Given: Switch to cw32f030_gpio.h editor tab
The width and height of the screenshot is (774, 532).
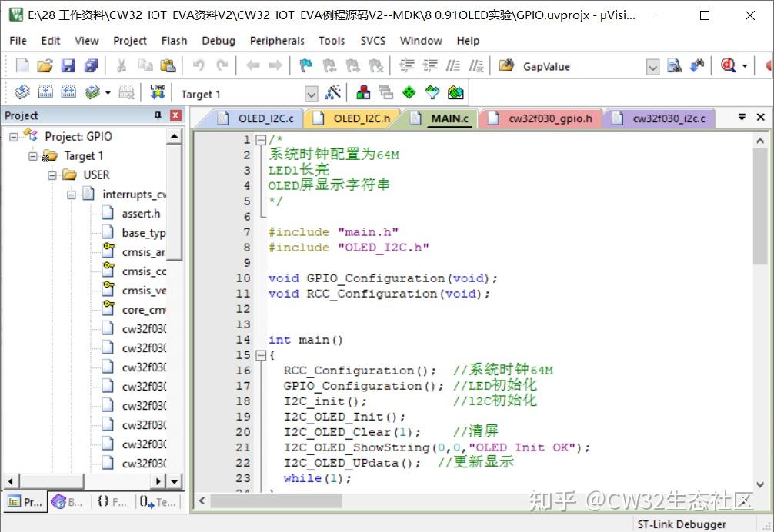Looking at the screenshot, I should click(x=540, y=118).
